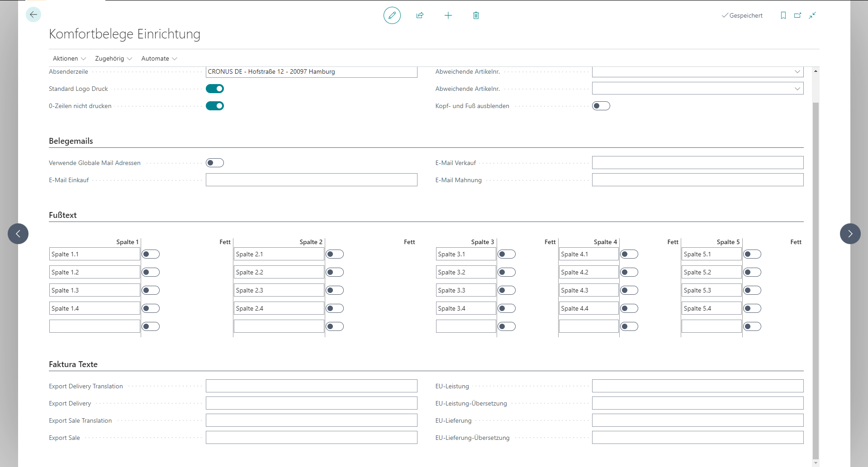This screenshot has height=467, width=868.
Task: Click the trash delete icon
Action: (x=476, y=15)
